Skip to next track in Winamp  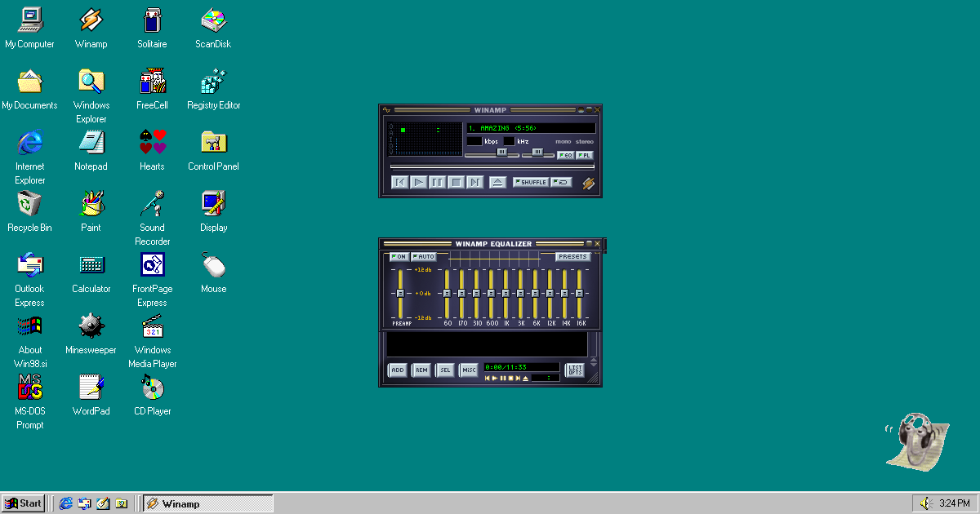pyautogui.click(x=475, y=182)
